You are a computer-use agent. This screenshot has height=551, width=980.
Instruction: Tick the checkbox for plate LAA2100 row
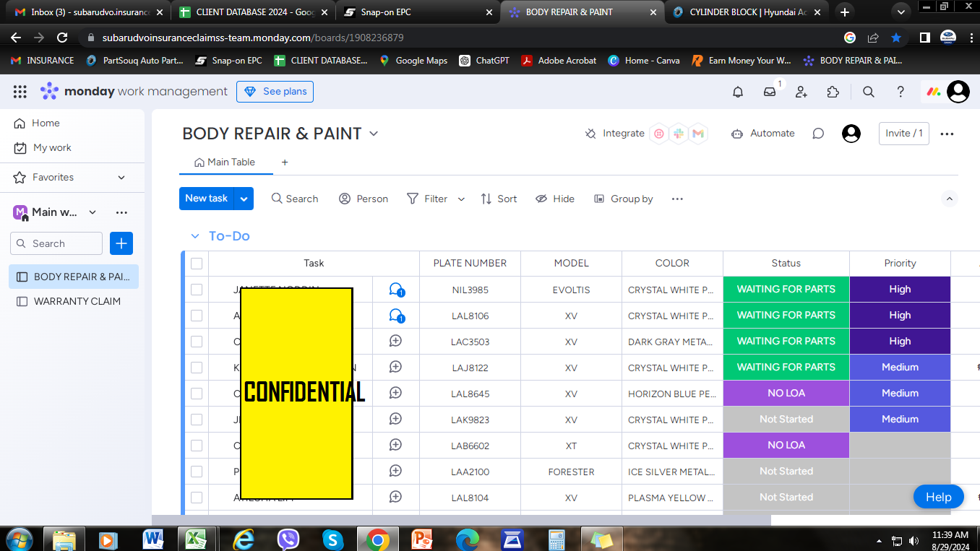tap(197, 472)
